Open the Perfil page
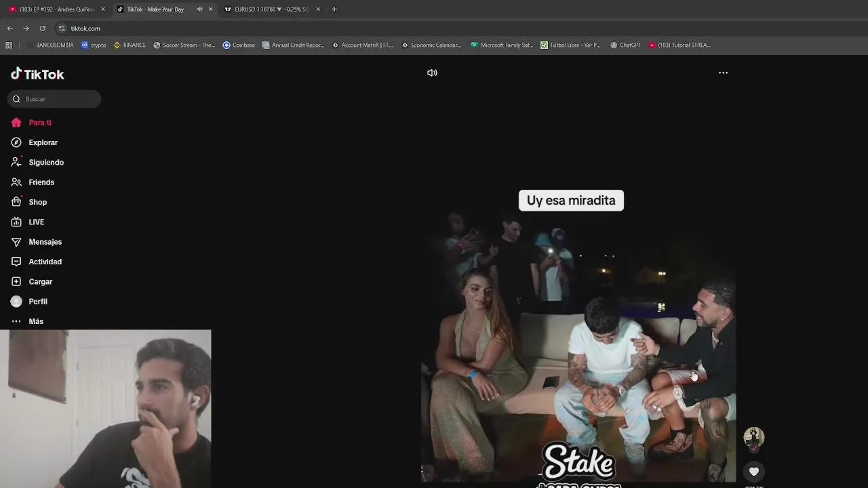This screenshot has width=868, height=488. [x=29, y=302]
